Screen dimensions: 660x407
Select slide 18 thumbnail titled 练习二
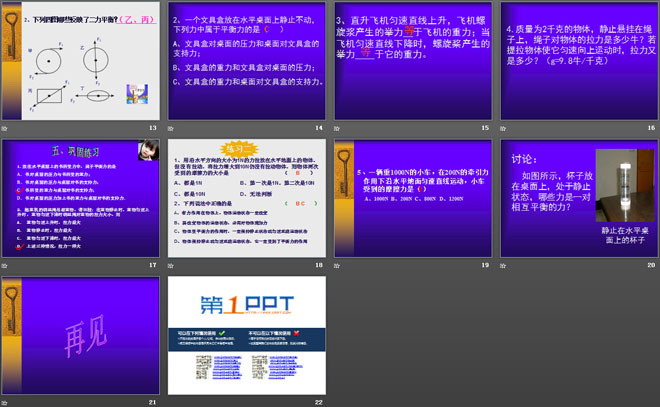click(247, 198)
